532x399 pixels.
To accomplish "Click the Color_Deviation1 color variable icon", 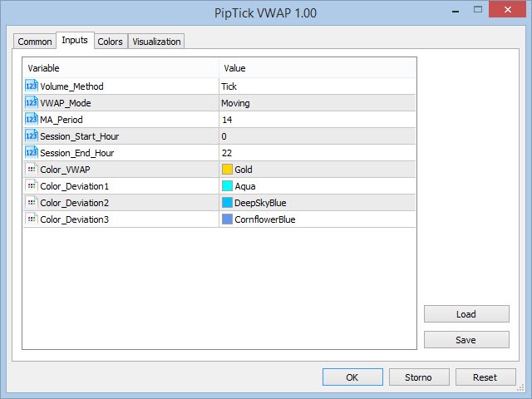I will (x=32, y=185).
